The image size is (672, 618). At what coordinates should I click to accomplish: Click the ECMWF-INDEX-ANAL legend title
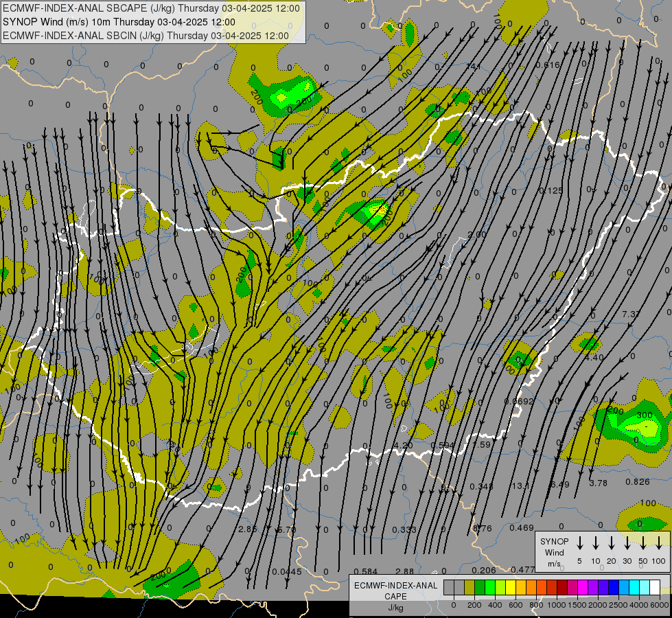pos(395,586)
